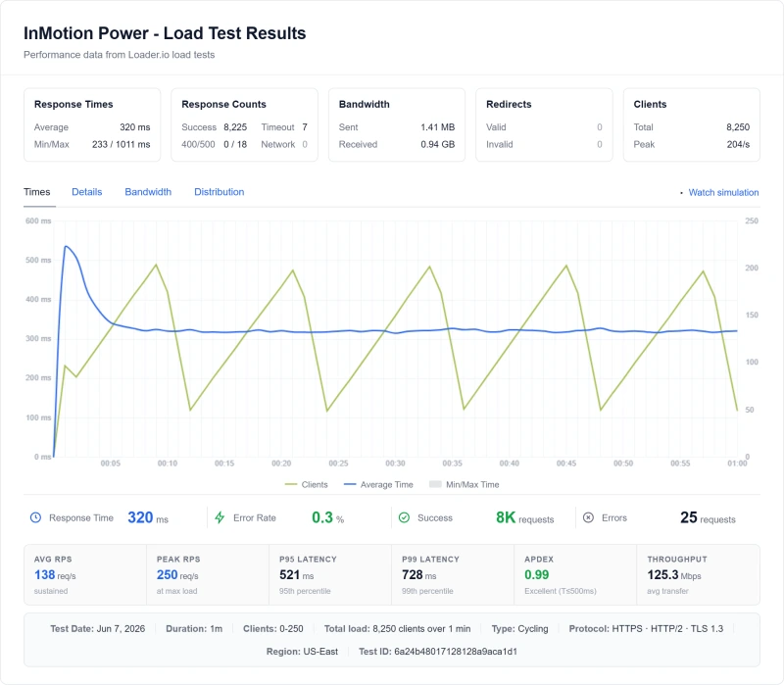784x685 pixels.
Task: Click the Received value 0.94 GB
Action: coord(437,144)
